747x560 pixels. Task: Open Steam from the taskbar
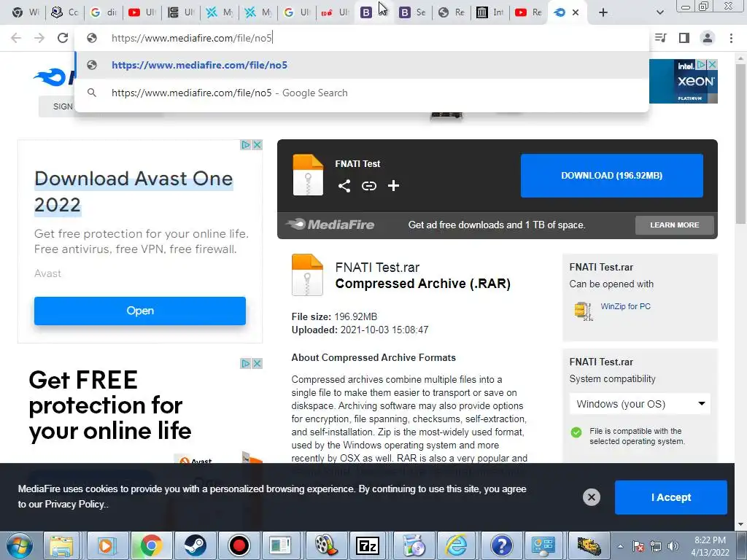pyautogui.click(x=195, y=545)
